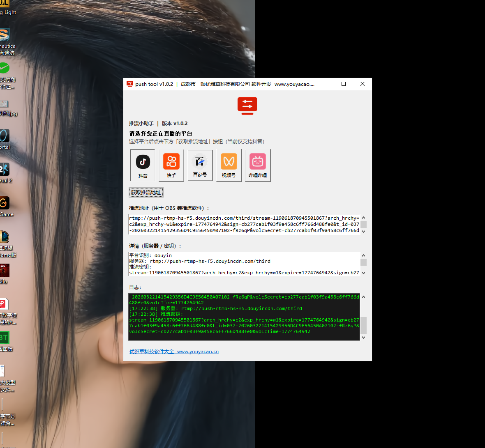Image resolution: width=485 pixels, height=448 pixels.
Task: Click the up arrow of the 日志 log scrollbar
Action: (x=364, y=297)
